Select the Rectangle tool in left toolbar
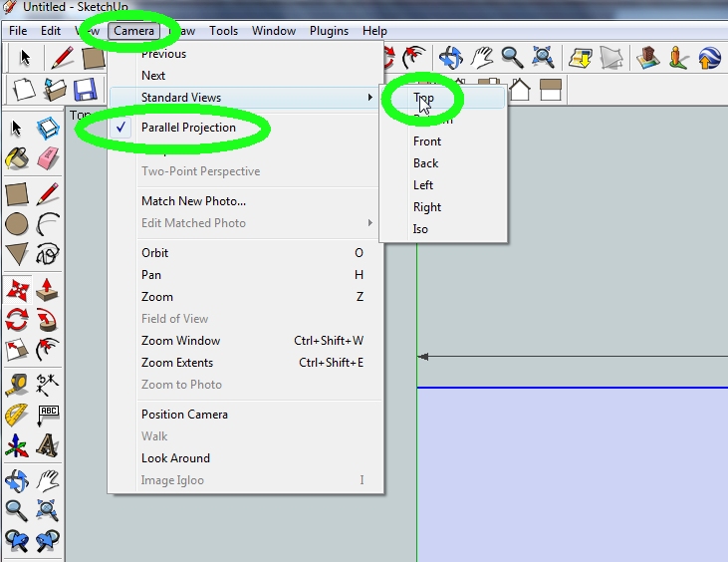 pyautogui.click(x=17, y=194)
